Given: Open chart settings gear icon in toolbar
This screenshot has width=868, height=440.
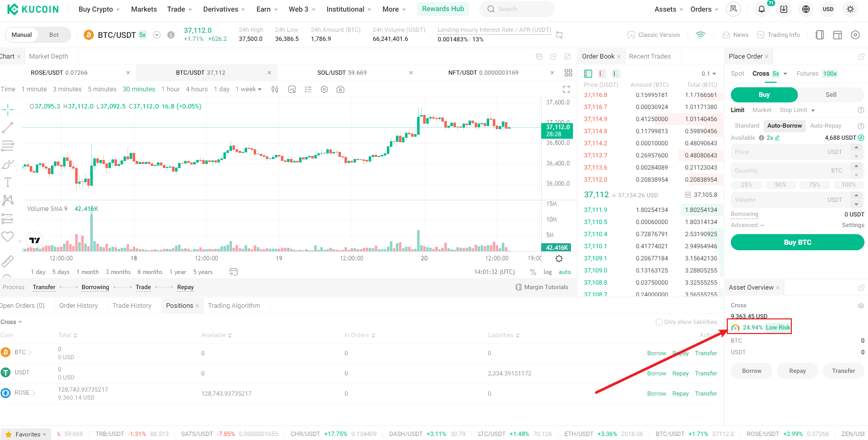Looking at the screenshot, I should [x=324, y=89].
